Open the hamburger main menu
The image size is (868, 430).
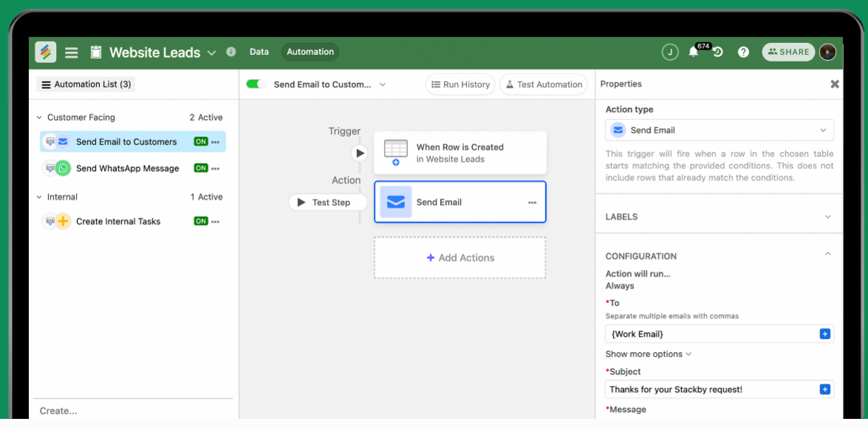(x=72, y=53)
